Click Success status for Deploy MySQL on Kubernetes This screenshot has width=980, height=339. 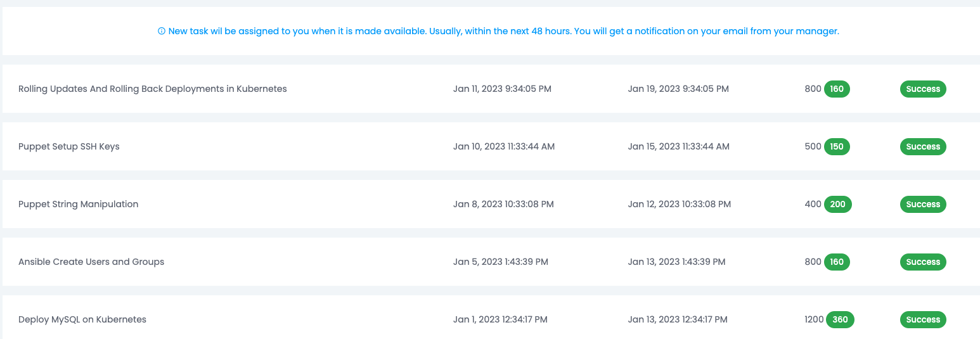[x=923, y=319]
